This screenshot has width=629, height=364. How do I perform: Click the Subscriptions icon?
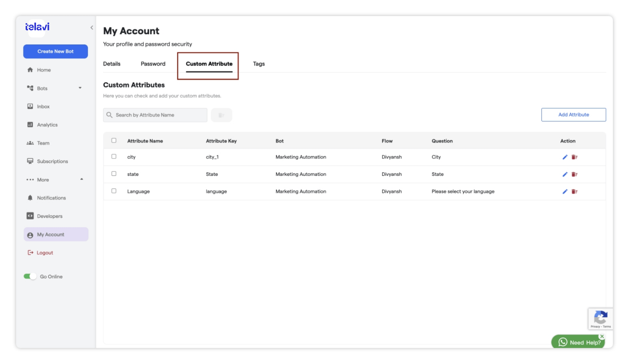[30, 161]
